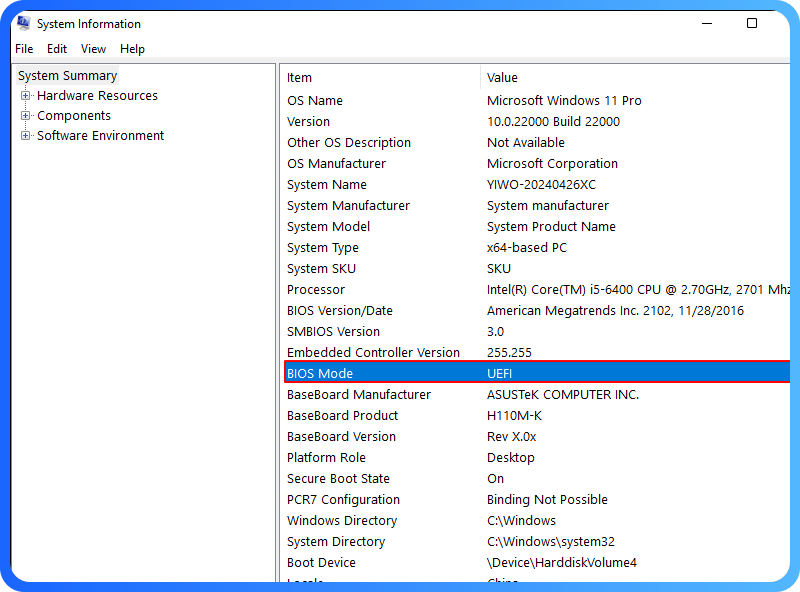Expand the Components node
The height and width of the screenshot is (592, 800).
25,115
